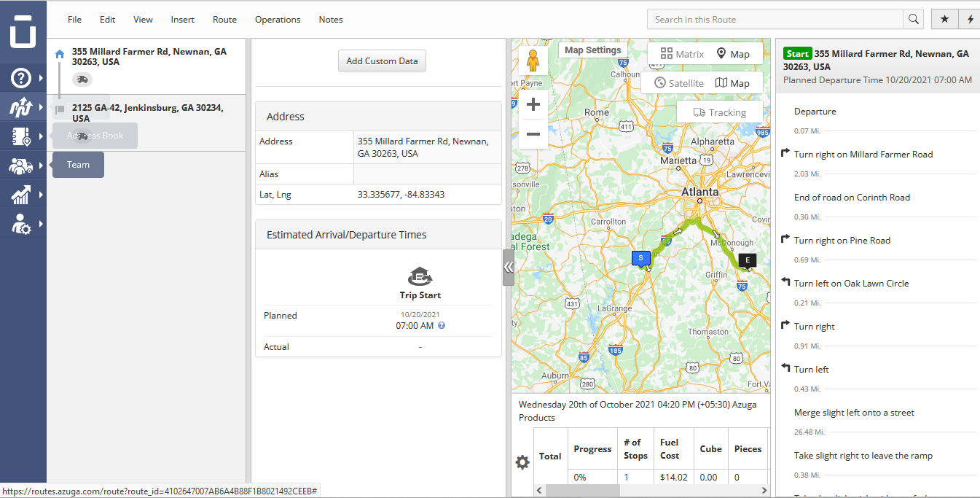Open the File menu

tap(74, 20)
